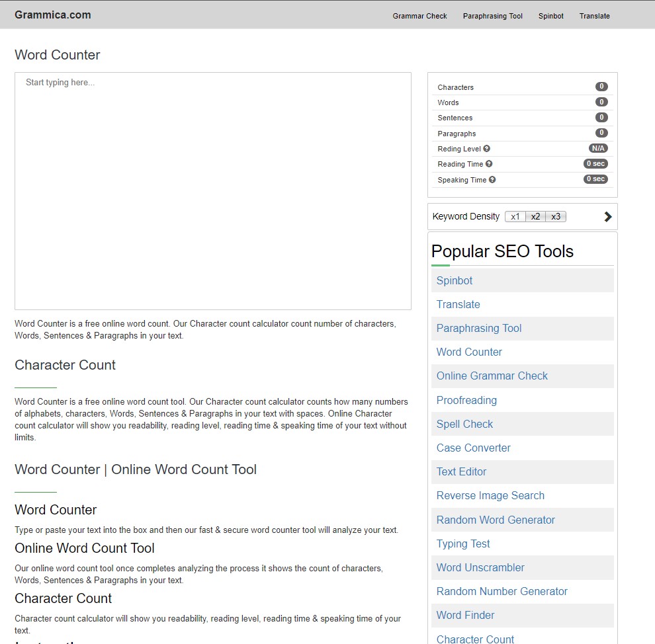Open Translate in the top navigation bar
The image size is (655, 644).
pyautogui.click(x=594, y=16)
